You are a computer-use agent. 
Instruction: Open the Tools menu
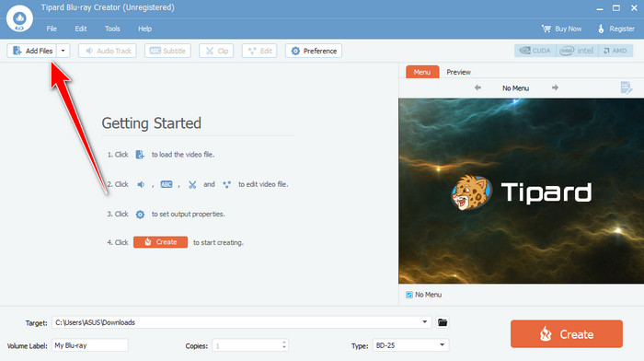(x=112, y=29)
